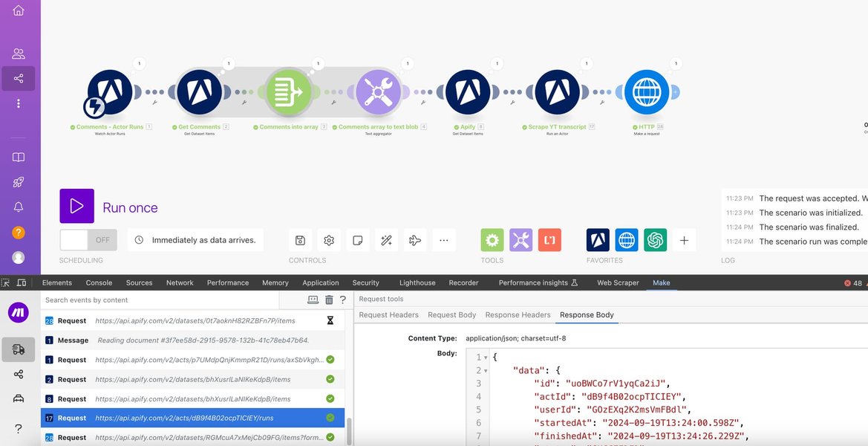Screen dimensions: 868x446
Task: Open the Team users icon in sidebar
Action: (x=19, y=54)
